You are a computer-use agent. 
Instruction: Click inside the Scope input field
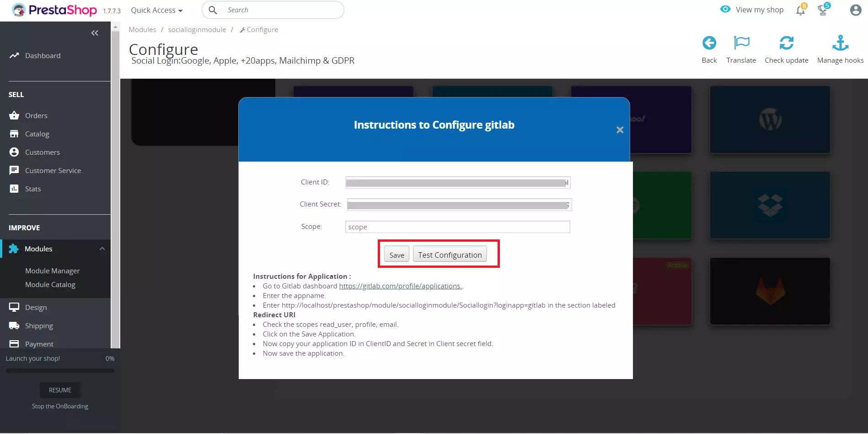[457, 227]
